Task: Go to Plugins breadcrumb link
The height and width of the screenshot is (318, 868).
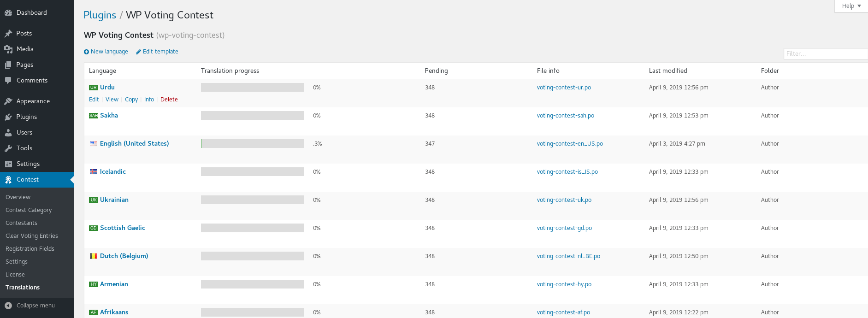Action: coord(100,15)
